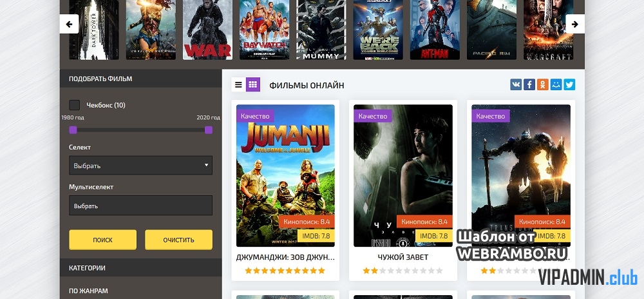
Task: Open the Чужой Завет movie poster card
Action: [403, 176]
